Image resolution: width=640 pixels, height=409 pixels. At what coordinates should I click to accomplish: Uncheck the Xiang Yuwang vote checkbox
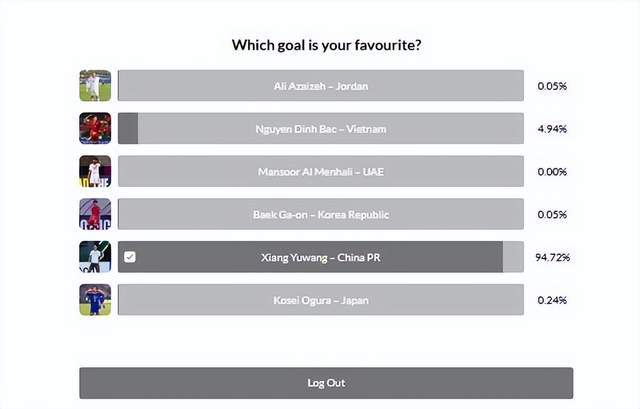point(130,257)
